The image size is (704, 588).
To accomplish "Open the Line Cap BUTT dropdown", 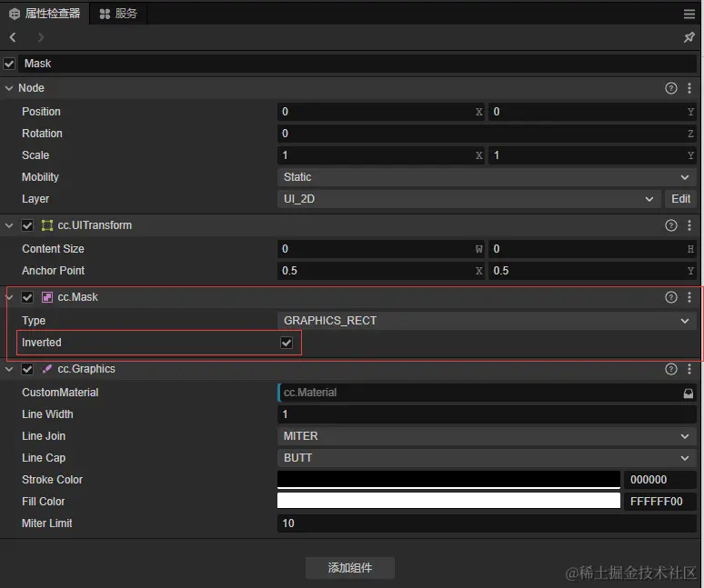I will coord(487,458).
